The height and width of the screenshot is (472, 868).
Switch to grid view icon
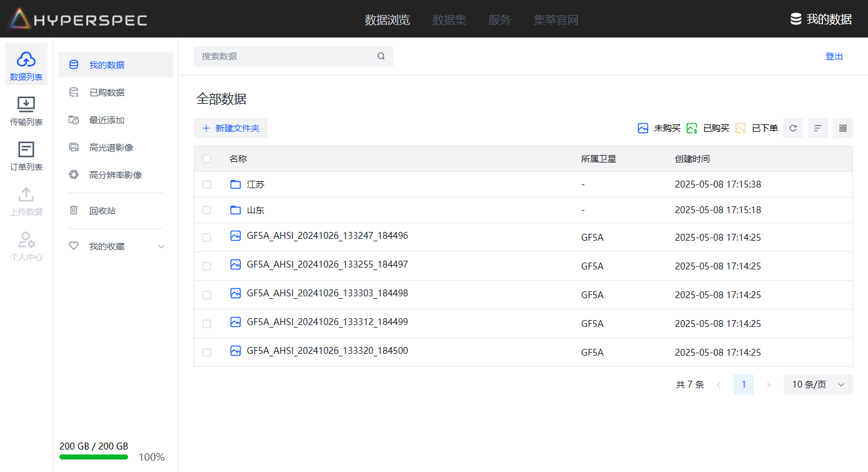[x=842, y=128]
